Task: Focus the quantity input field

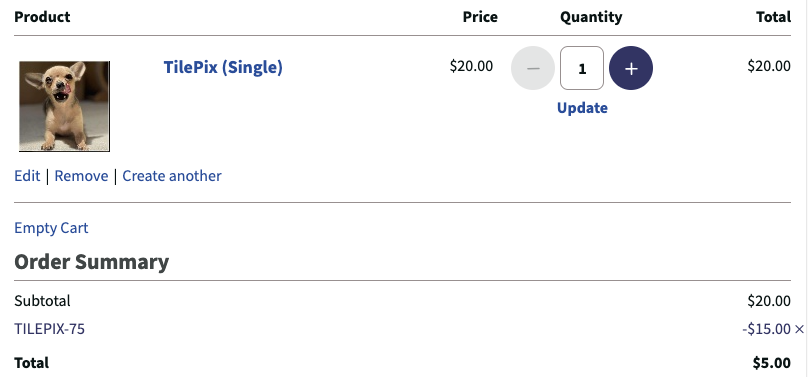Action: [582, 68]
